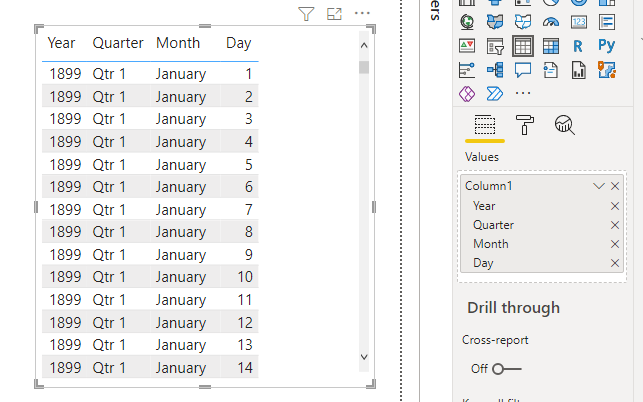This screenshot has height=402, width=643.
Task: Select the Year item in Values well
Action: pos(484,206)
